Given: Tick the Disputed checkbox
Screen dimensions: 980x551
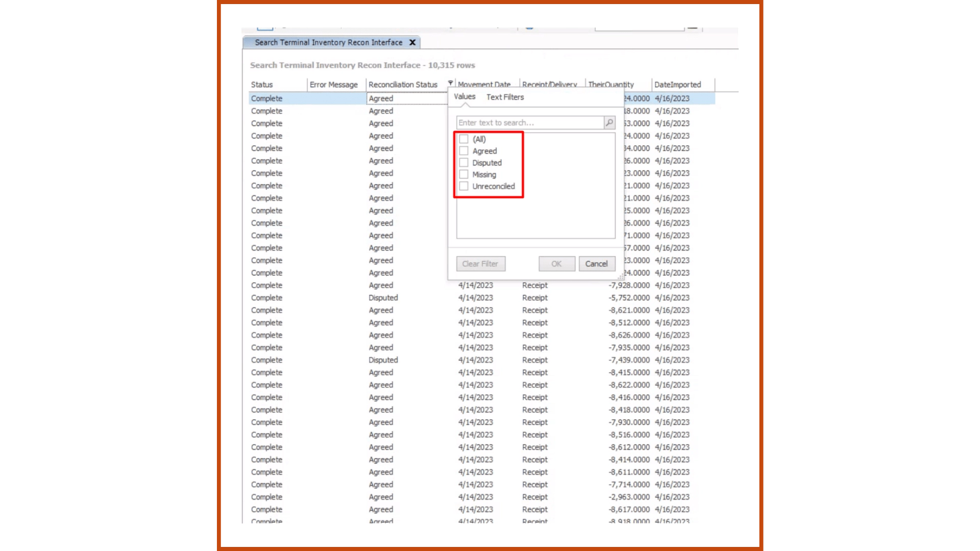Looking at the screenshot, I should [463, 163].
